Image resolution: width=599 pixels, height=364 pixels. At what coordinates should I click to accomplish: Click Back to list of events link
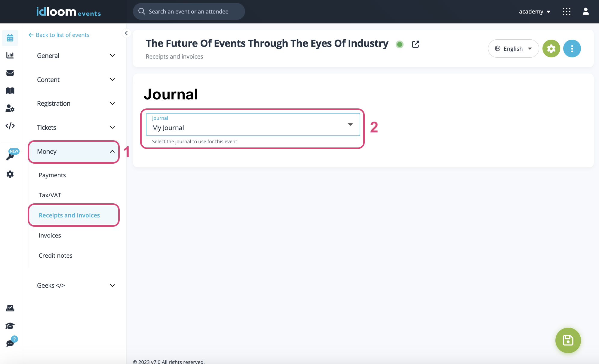pos(59,35)
